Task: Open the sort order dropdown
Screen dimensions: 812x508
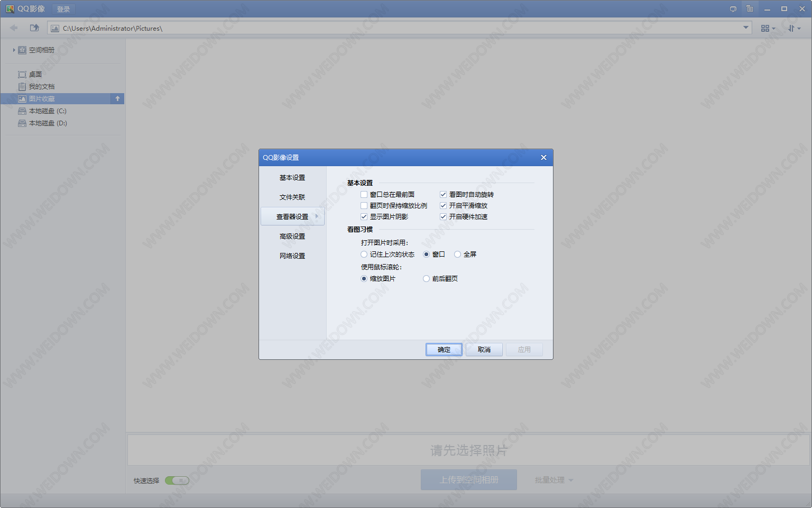Action: pyautogui.click(x=795, y=29)
